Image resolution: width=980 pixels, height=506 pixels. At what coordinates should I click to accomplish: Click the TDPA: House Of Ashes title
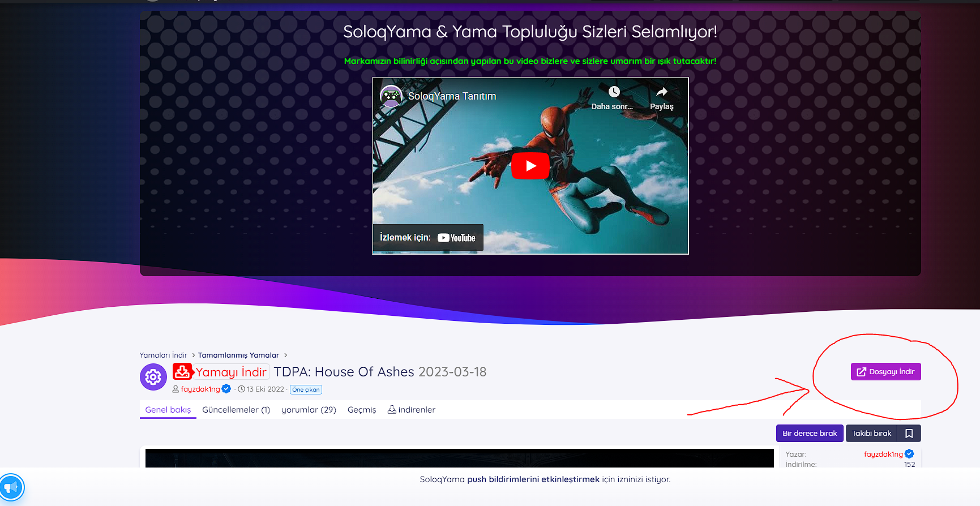pyautogui.click(x=344, y=372)
